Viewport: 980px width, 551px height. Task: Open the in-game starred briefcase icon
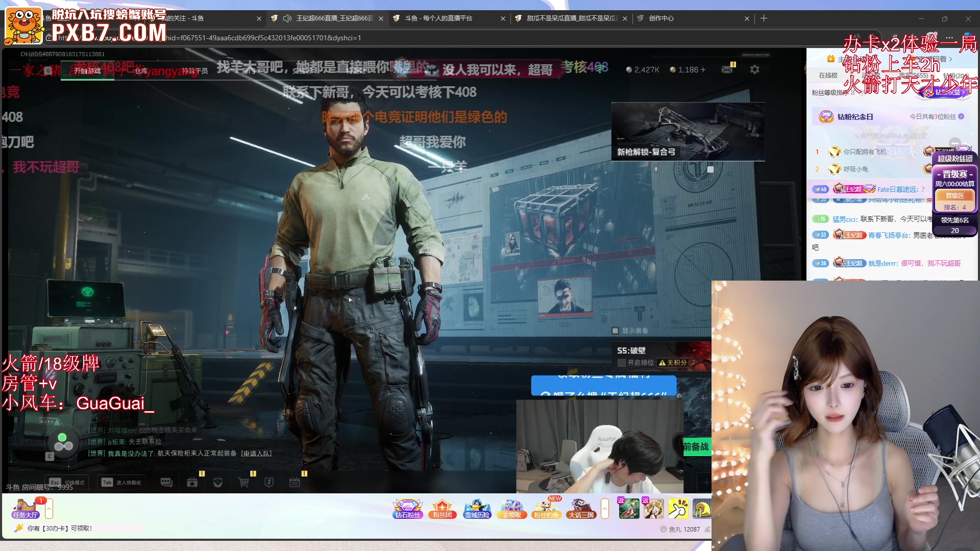click(x=192, y=482)
